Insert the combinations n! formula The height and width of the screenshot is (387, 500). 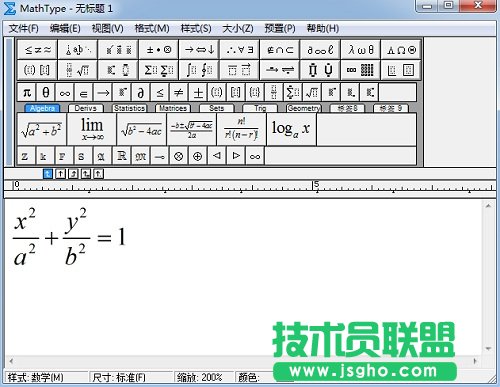[x=242, y=129]
